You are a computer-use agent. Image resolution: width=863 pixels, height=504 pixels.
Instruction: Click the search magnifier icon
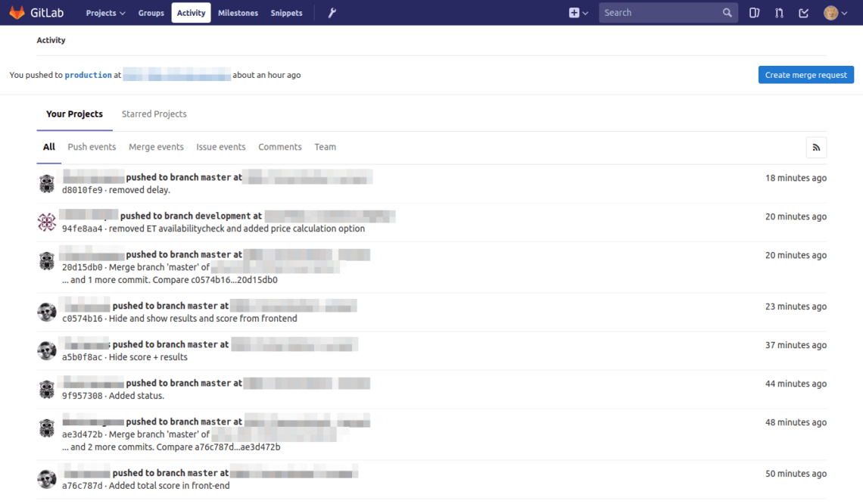[726, 13]
